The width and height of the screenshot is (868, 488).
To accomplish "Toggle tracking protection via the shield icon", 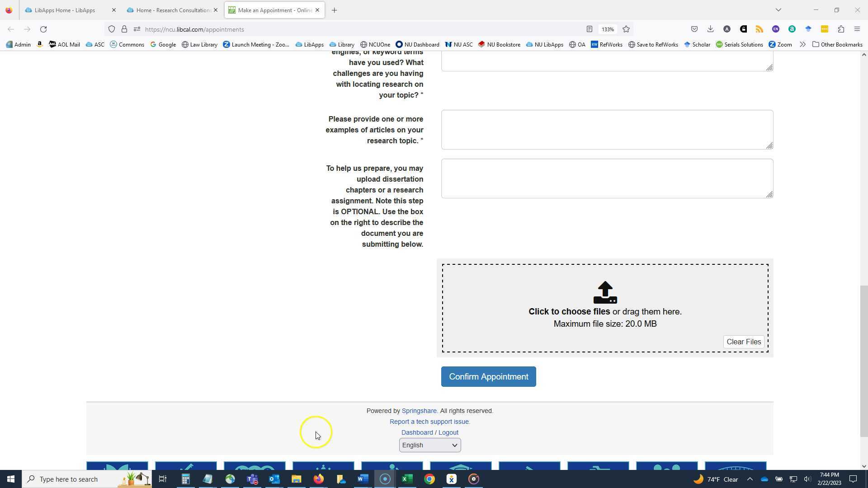I will 111,29.
